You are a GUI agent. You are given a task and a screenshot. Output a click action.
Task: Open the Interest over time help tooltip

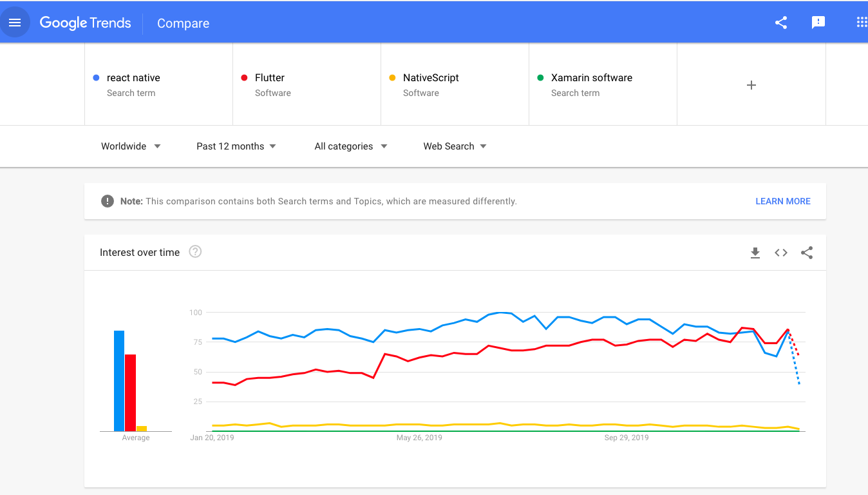[195, 251]
